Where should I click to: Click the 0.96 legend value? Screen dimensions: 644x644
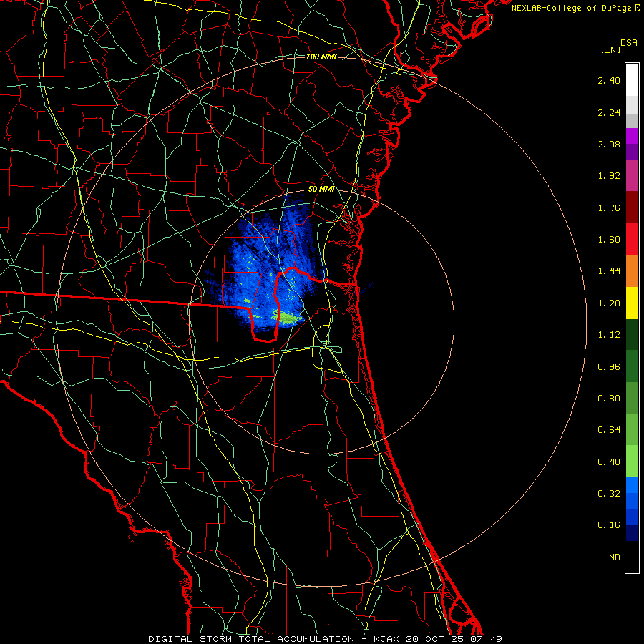tap(609, 367)
